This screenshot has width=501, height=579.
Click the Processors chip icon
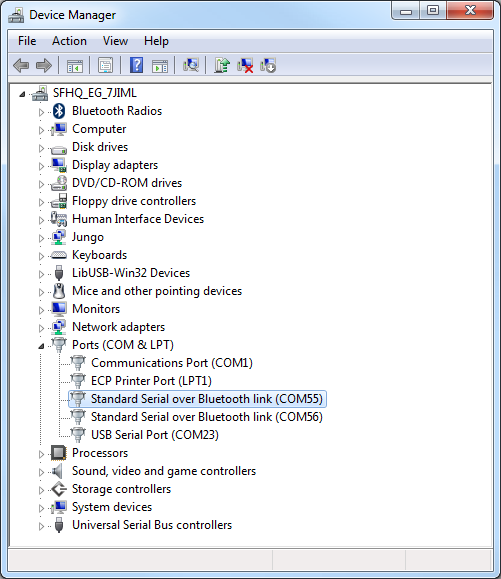59,453
